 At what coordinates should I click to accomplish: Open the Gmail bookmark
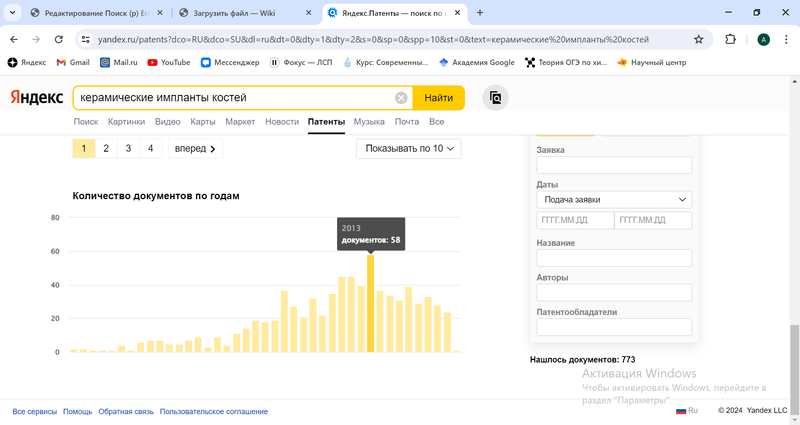(73, 62)
